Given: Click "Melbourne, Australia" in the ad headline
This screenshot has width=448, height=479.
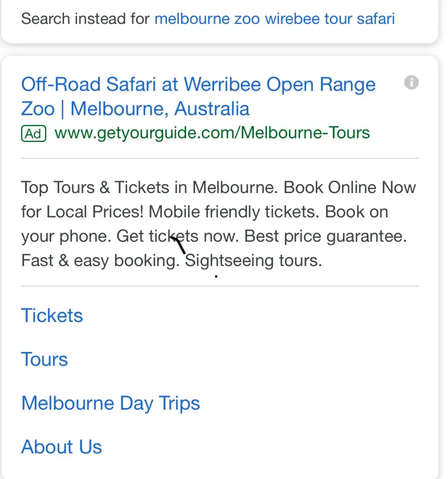Looking at the screenshot, I should (x=160, y=109).
